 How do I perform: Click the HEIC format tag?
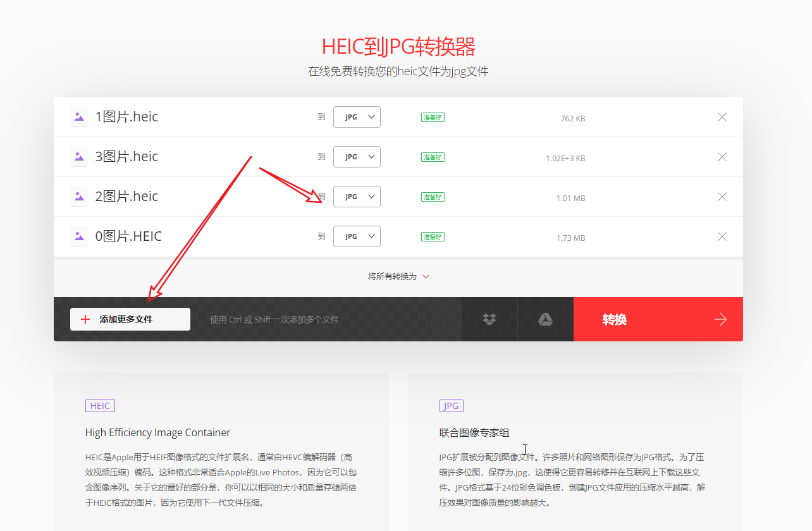click(100, 406)
